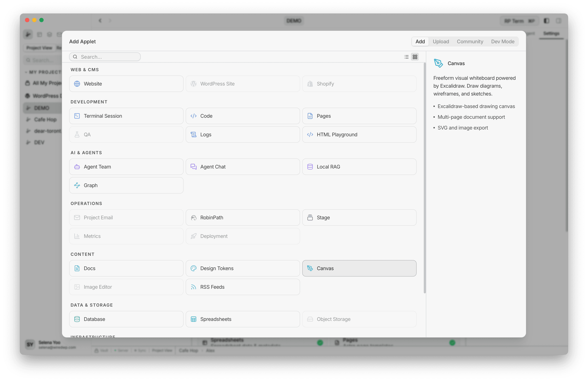This screenshot has width=588, height=381.
Task: Click the RP Term button in title bar
Action: tap(519, 21)
